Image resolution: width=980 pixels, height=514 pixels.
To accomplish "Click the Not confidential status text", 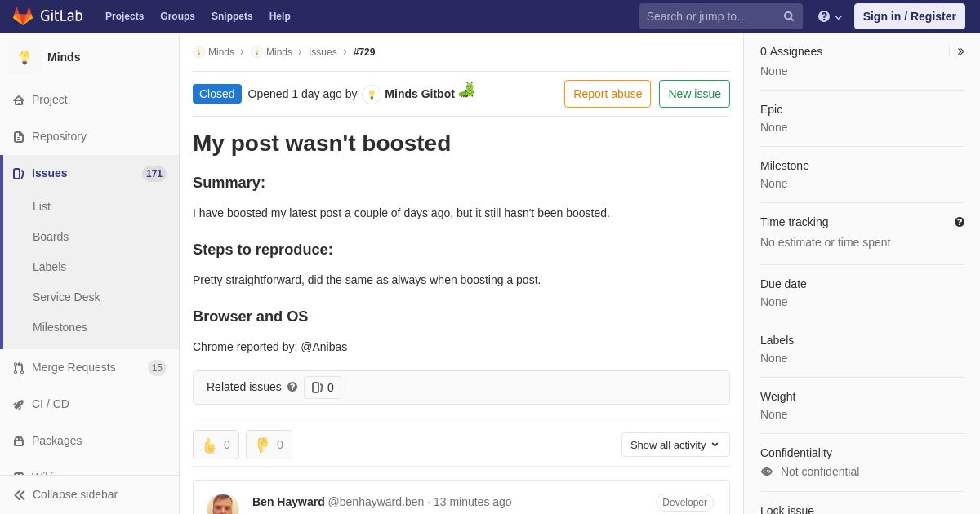I will (x=820, y=472).
